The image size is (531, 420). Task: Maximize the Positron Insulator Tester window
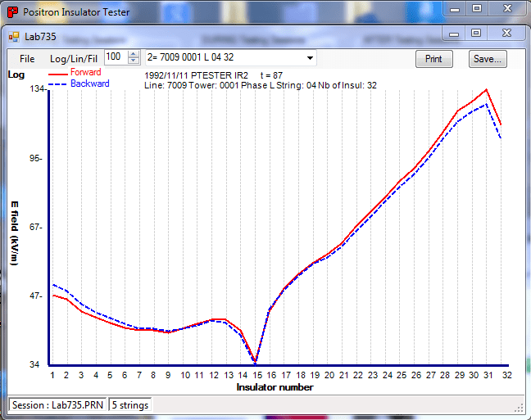pyautogui.click(x=479, y=10)
